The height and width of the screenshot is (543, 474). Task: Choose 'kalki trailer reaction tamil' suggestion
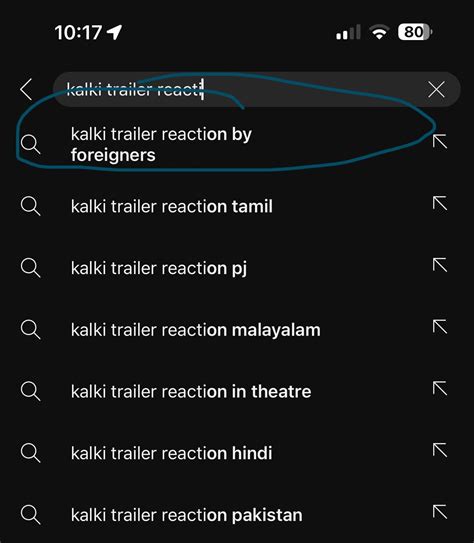point(172,206)
